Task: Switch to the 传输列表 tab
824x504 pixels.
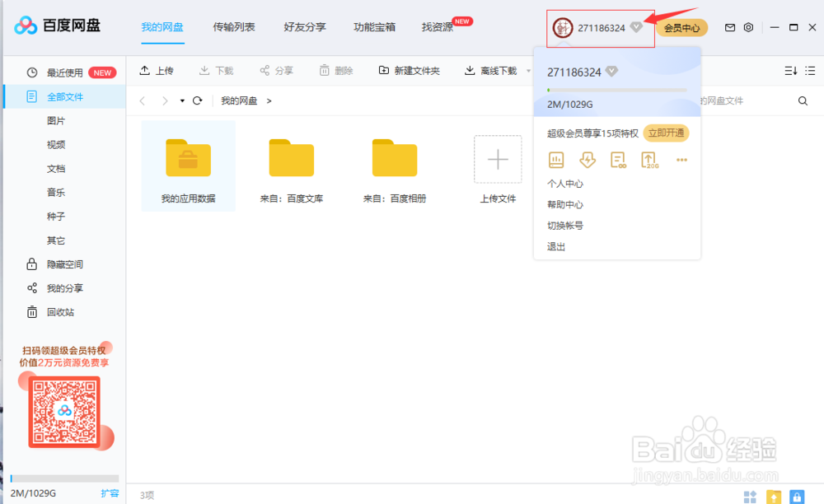Action: click(233, 26)
